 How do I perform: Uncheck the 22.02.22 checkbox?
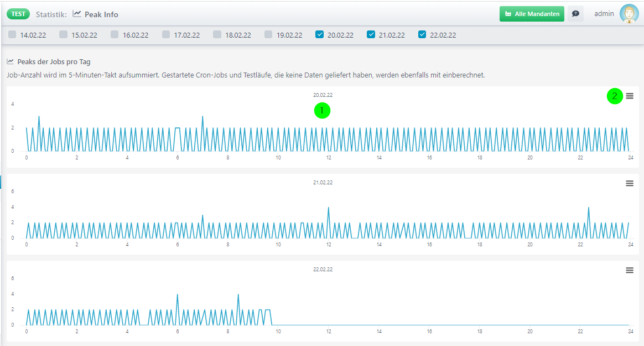(x=422, y=34)
